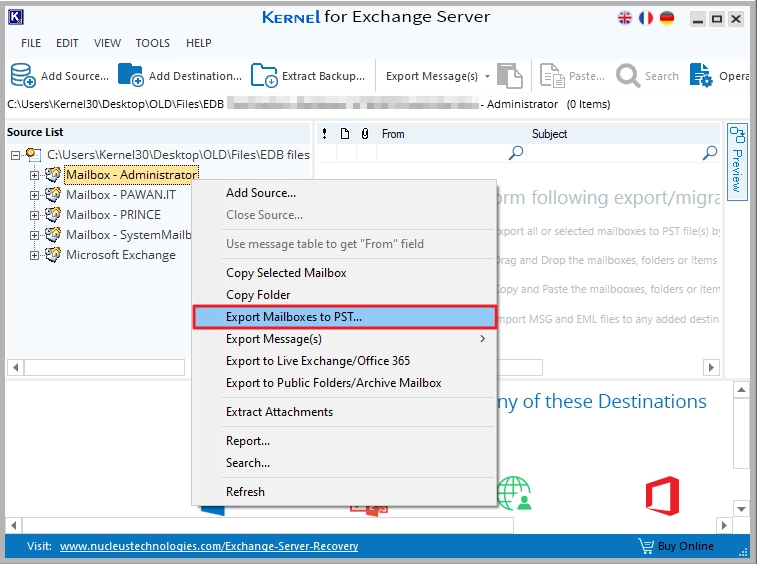This screenshot has width=757, height=564.
Task: Choose Copy Folder in context menu
Action: 344,295
